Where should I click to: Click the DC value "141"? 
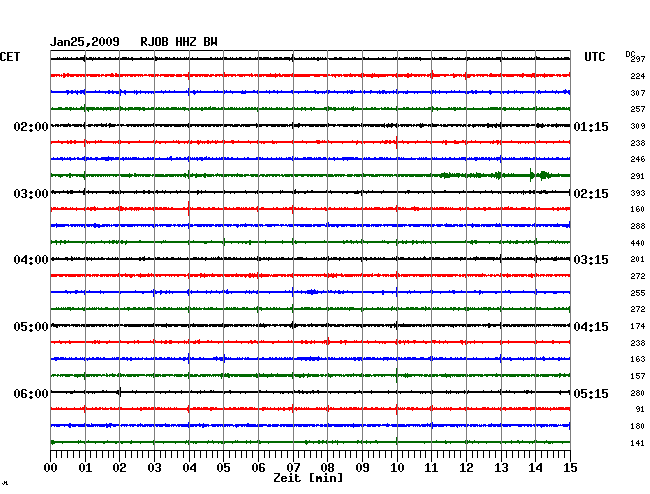[638, 443]
